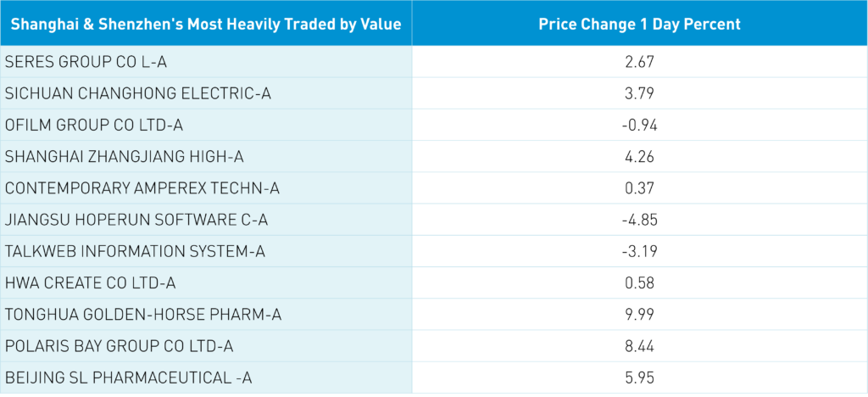Select the SICHUAN CHANGHONG ELECTRIC-A cell
868x397 pixels.
(138, 93)
